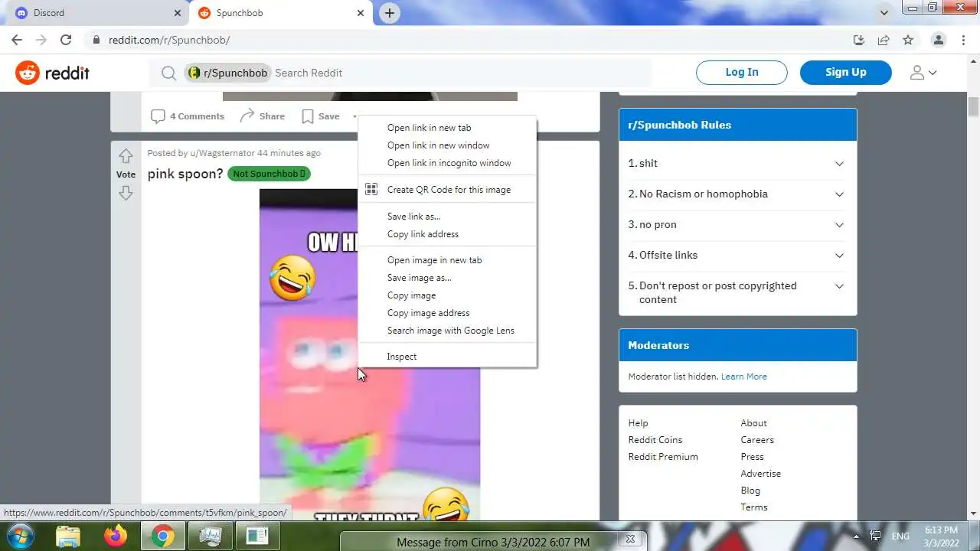This screenshot has height=551, width=980.
Task: Click the Save bookmark icon on post
Action: tap(307, 116)
